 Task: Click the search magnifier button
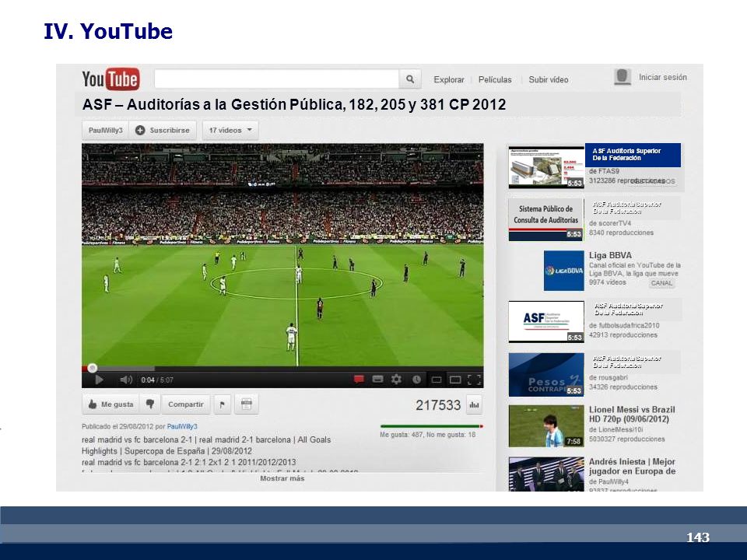(410, 79)
